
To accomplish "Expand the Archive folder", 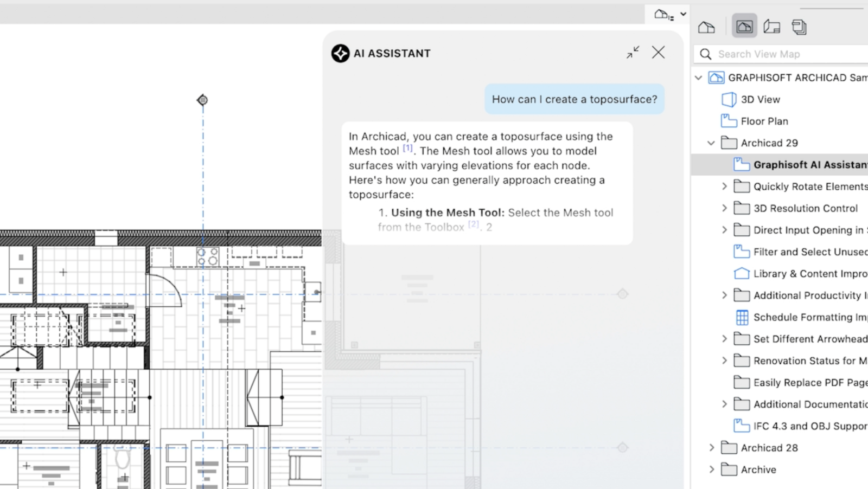I will pos(712,469).
